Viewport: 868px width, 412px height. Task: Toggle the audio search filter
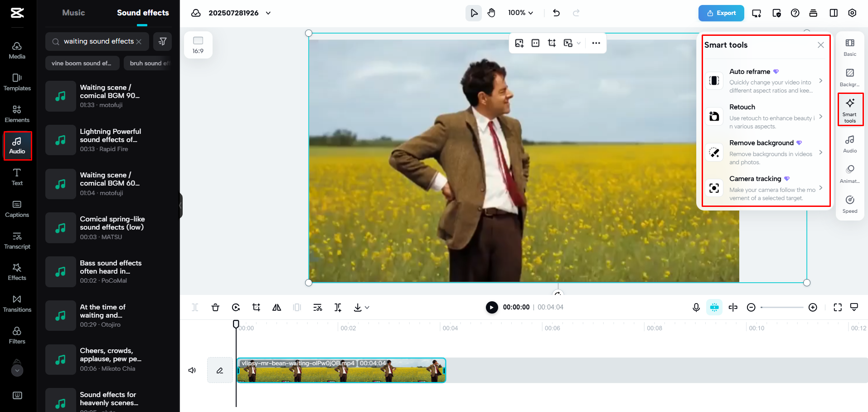pyautogui.click(x=163, y=41)
